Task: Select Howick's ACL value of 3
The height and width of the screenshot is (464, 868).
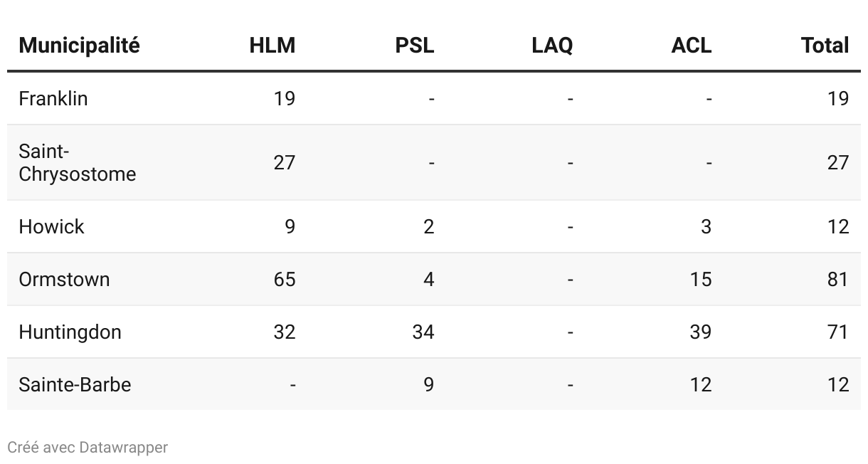Action: (706, 226)
